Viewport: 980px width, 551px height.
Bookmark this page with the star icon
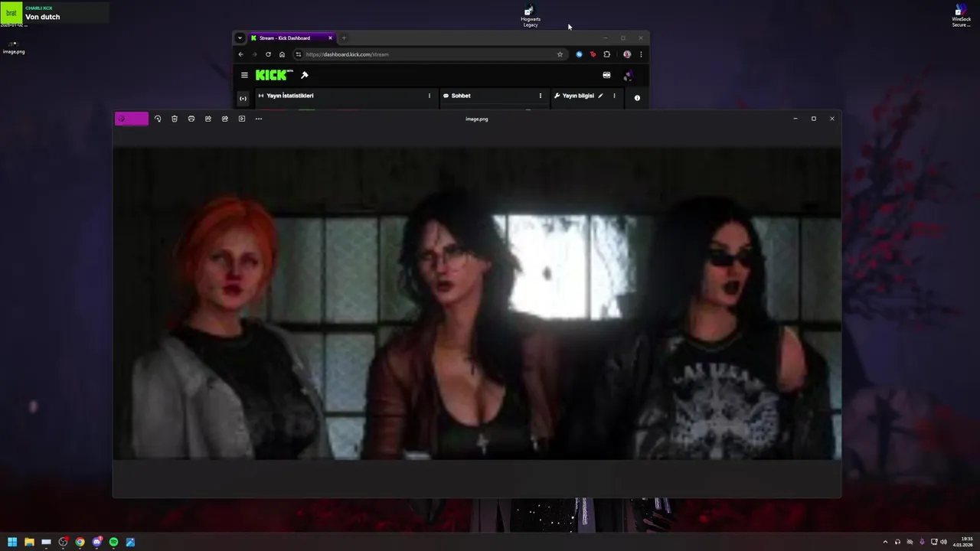pyautogui.click(x=560, y=54)
